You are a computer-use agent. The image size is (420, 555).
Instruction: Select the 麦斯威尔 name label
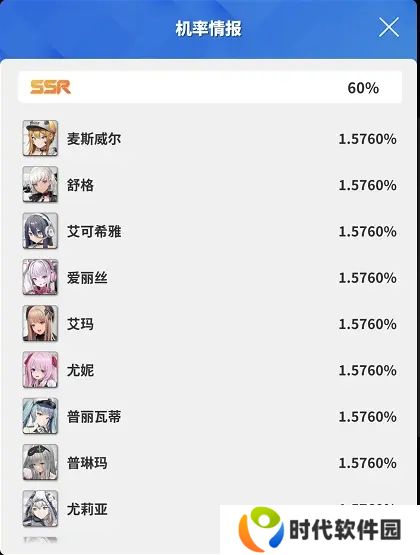94,139
